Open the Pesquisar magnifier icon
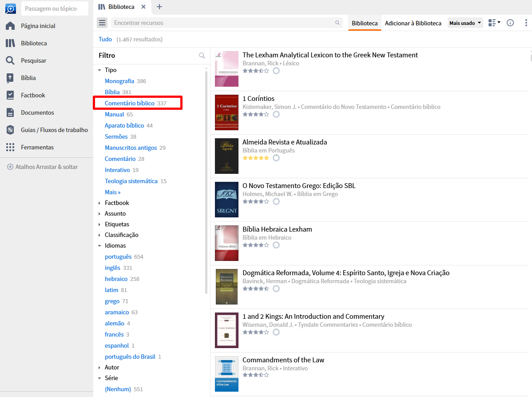Screen dimensions: 532x397 tap(10, 60)
